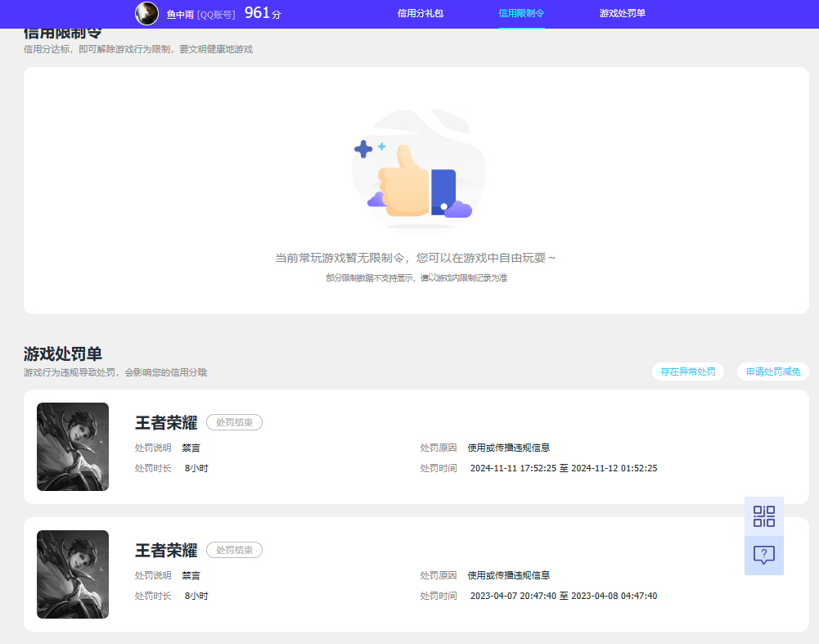Select the 信用限制令 tab
This screenshot has height=644, width=819.
click(521, 14)
